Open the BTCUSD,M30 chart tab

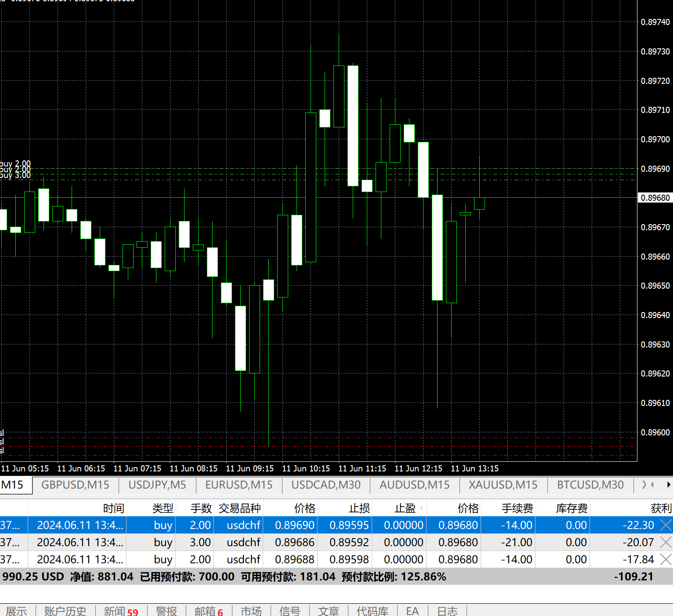[x=590, y=485]
